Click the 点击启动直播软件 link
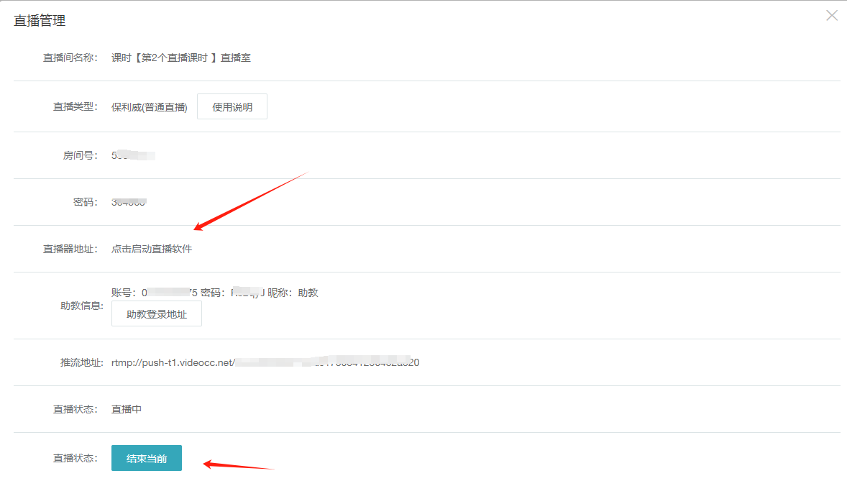Image resolution: width=847 pixels, height=504 pixels. click(x=152, y=249)
